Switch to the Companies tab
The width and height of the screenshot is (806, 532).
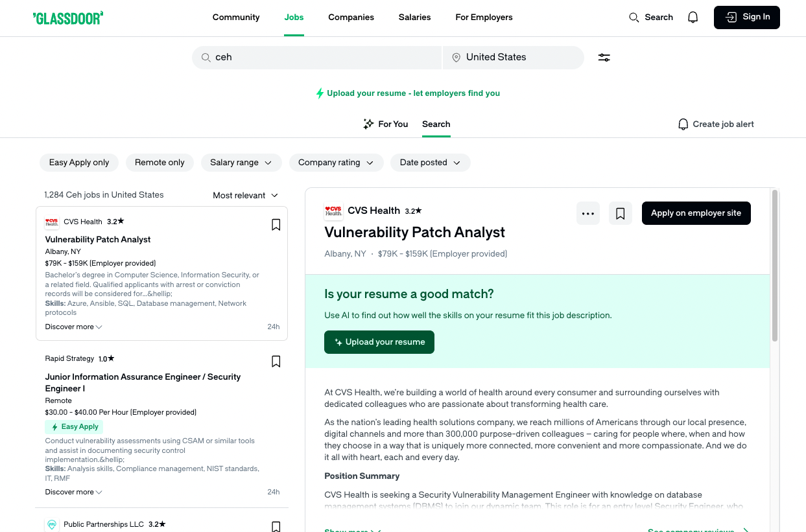click(351, 17)
